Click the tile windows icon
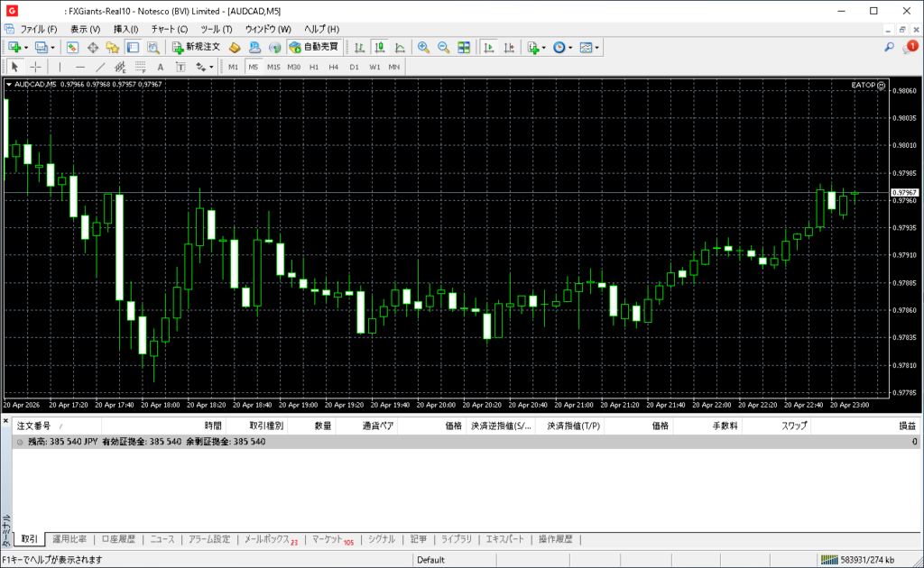Image resolution: width=924 pixels, height=568 pixels. click(464, 47)
